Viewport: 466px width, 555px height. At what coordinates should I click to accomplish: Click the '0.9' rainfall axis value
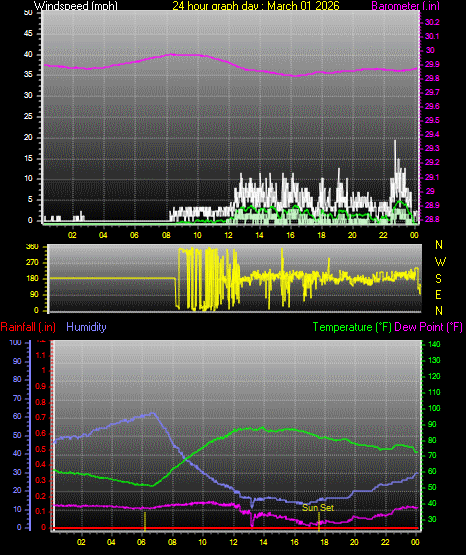(41, 386)
